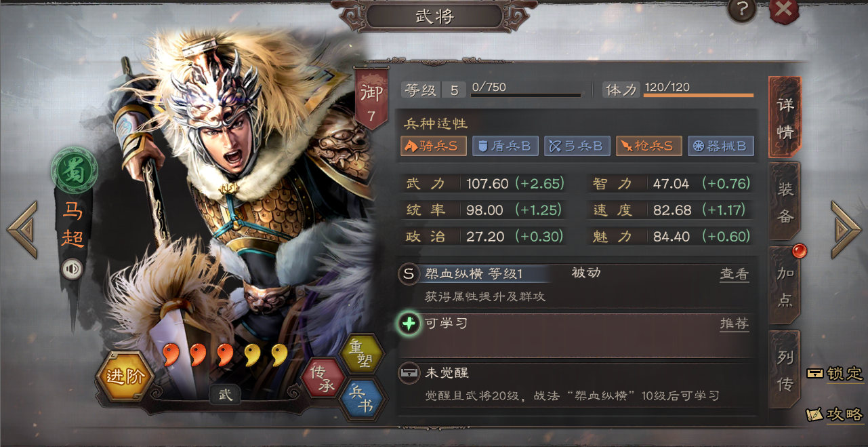Switch to the 装备 equipment tab
The height and width of the screenshot is (447, 868).
click(x=785, y=202)
